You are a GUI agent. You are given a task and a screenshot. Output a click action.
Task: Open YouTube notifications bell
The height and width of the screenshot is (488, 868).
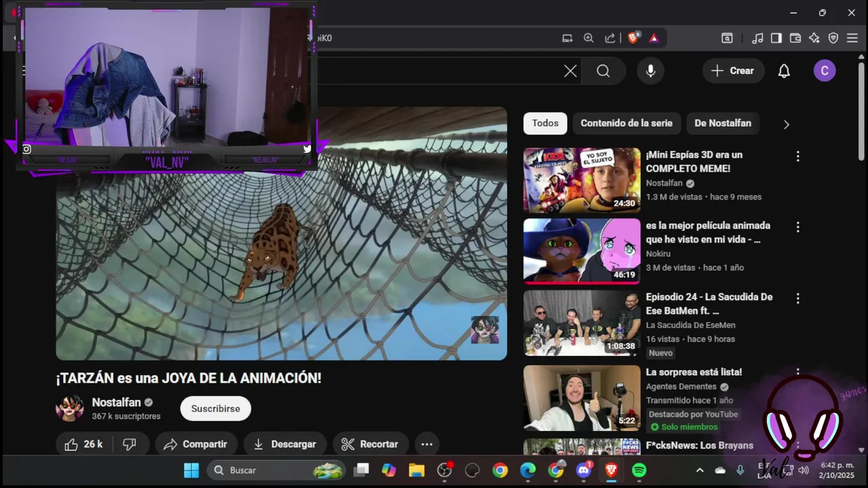point(784,70)
